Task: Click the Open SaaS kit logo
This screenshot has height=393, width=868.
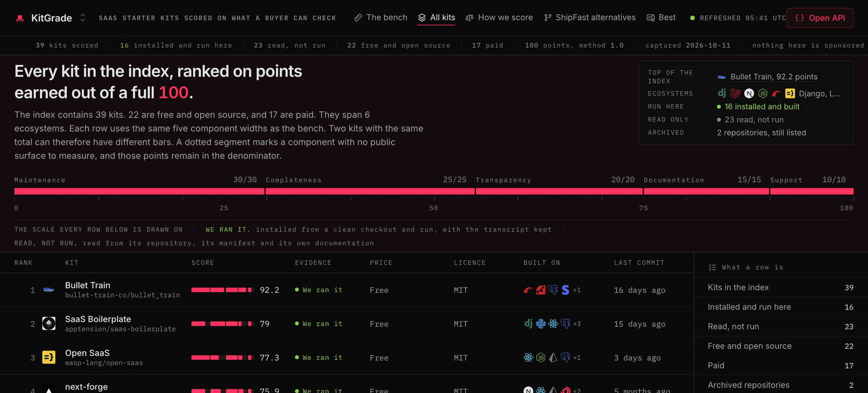Action: click(49, 357)
